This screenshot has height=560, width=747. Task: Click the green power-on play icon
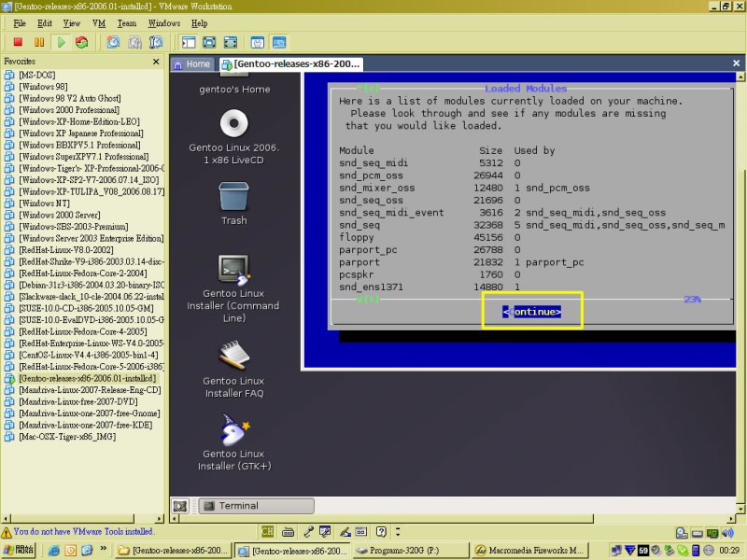point(61,42)
